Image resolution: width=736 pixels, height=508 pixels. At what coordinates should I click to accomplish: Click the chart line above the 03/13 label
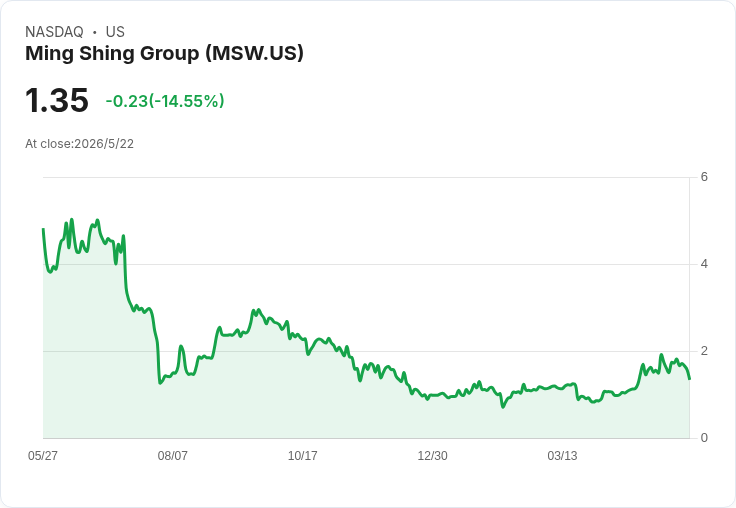(562, 388)
